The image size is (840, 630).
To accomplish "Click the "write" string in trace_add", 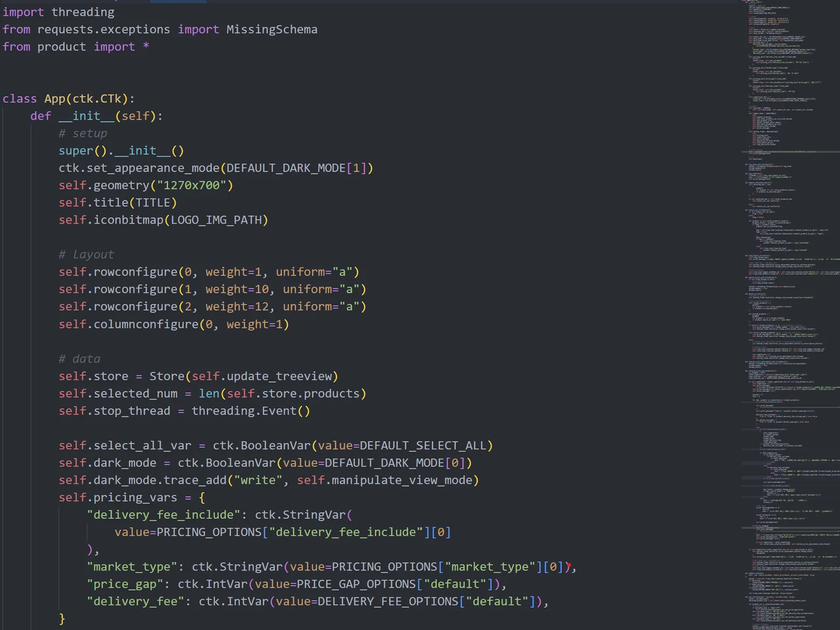I will 258,480.
